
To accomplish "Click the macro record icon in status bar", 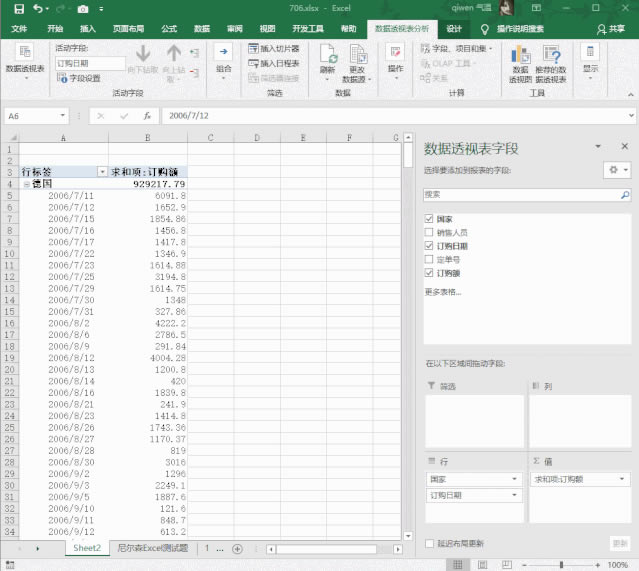I will point(10,565).
